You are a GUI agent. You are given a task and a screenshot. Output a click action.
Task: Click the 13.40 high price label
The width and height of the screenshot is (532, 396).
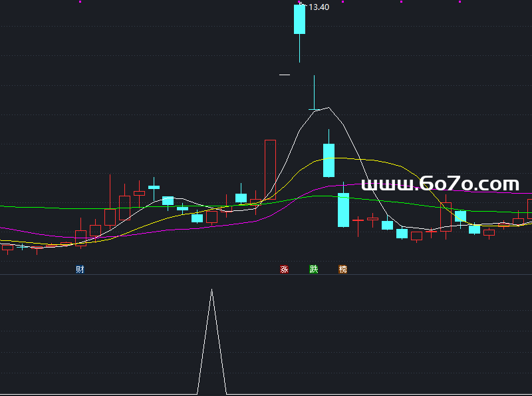(x=319, y=7)
